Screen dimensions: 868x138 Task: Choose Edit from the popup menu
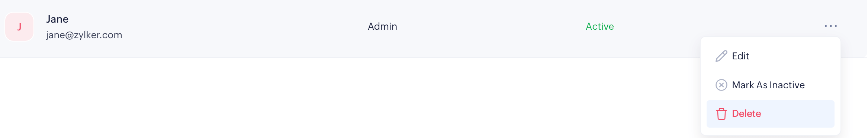(770, 56)
